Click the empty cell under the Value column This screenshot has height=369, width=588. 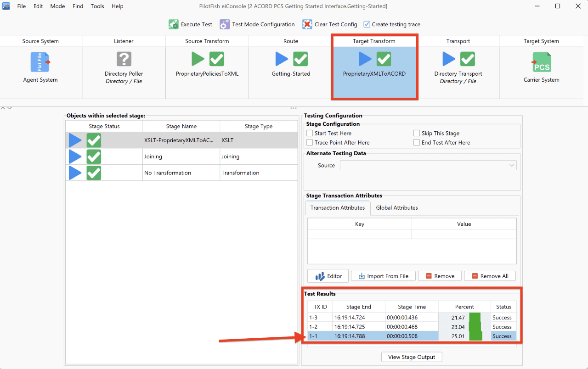click(464, 234)
